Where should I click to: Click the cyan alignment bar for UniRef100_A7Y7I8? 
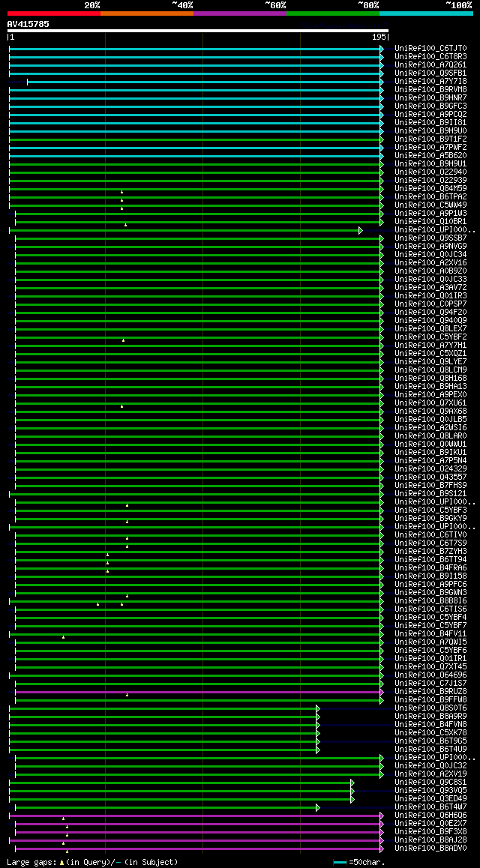205,82
